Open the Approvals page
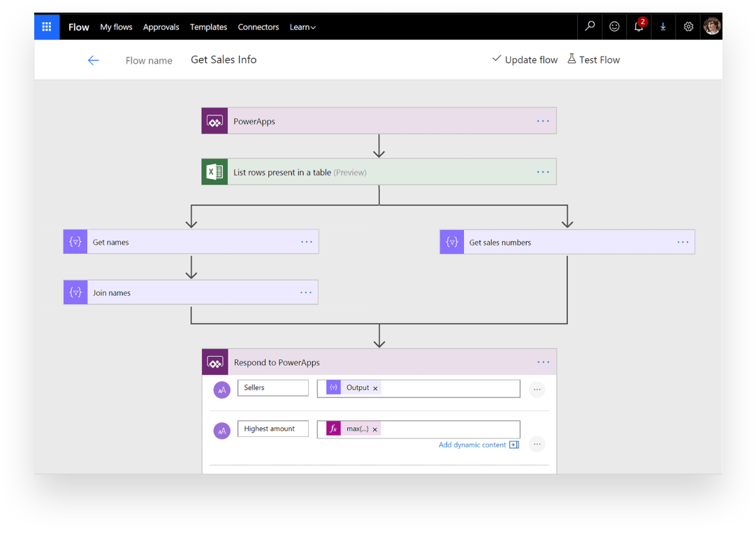 pos(161,27)
